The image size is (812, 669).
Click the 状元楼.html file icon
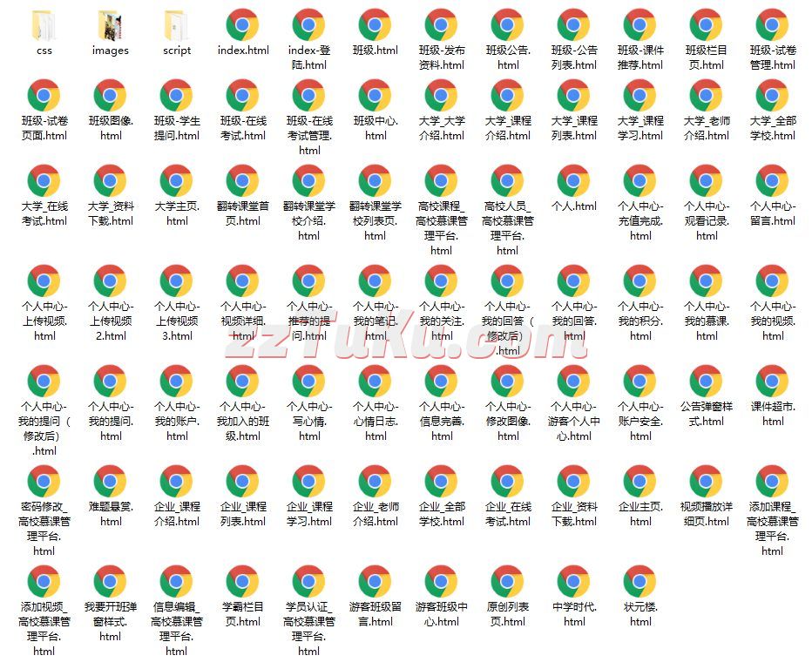[639, 581]
